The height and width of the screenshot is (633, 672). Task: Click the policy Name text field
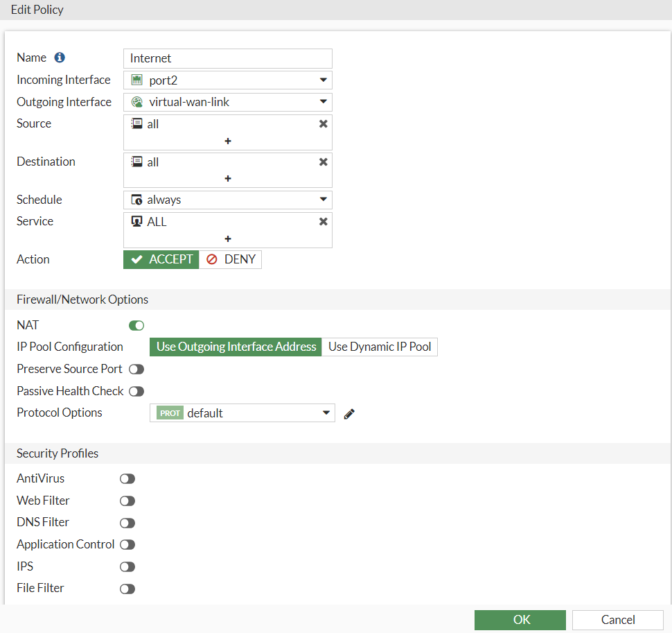point(228,58)
